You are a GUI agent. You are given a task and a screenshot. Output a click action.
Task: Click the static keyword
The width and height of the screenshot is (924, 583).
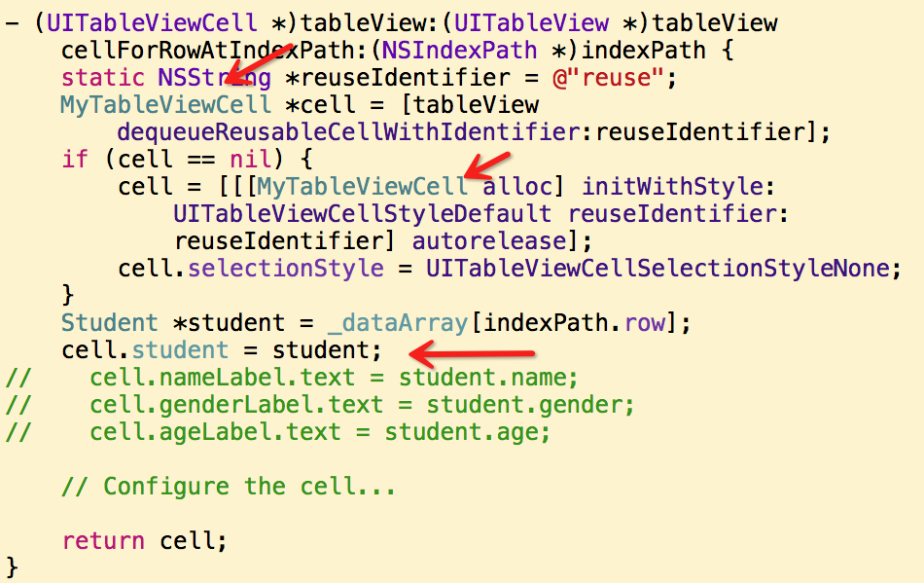click(102, 78)
